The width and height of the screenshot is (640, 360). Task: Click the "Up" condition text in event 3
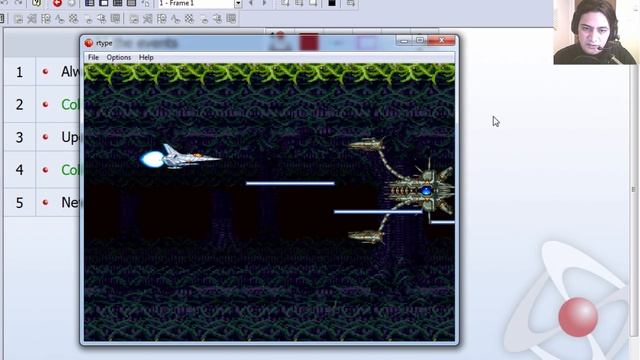pos(70,138)
